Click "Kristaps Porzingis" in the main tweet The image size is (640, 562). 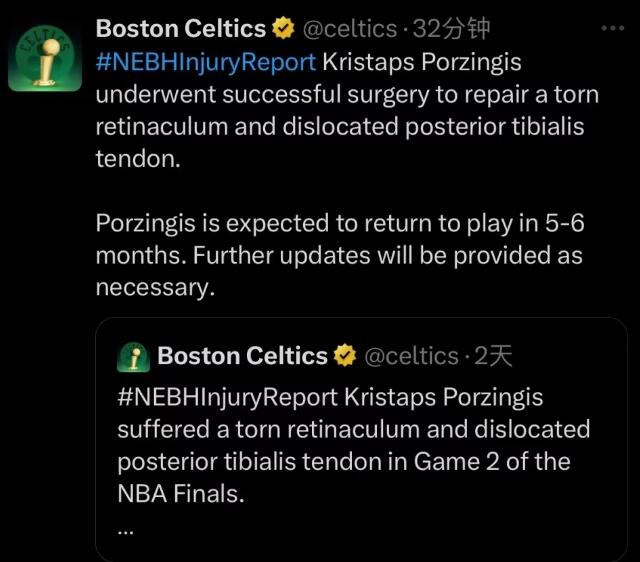421,62
